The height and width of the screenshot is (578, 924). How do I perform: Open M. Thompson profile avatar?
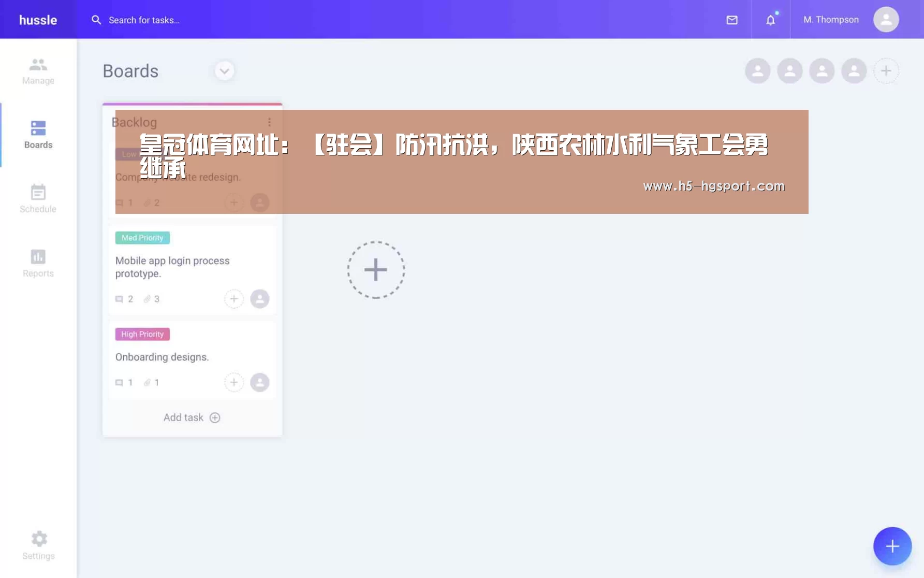(886, 20)
